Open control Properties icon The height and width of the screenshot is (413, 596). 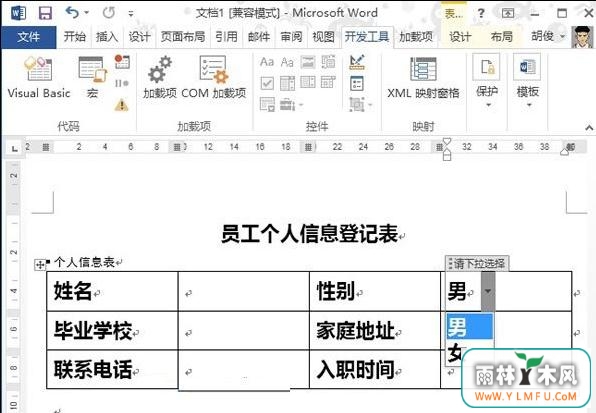(357, 84)
